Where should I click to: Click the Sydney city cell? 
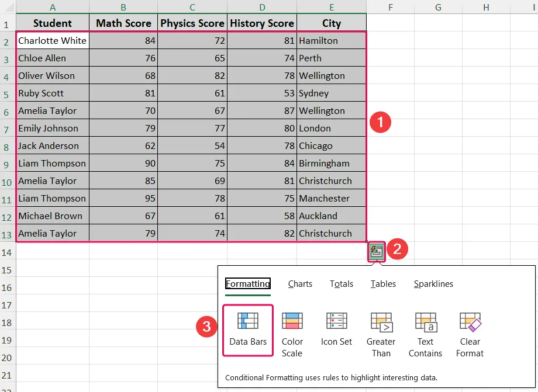pyautogui.click(x=332, y=93)
